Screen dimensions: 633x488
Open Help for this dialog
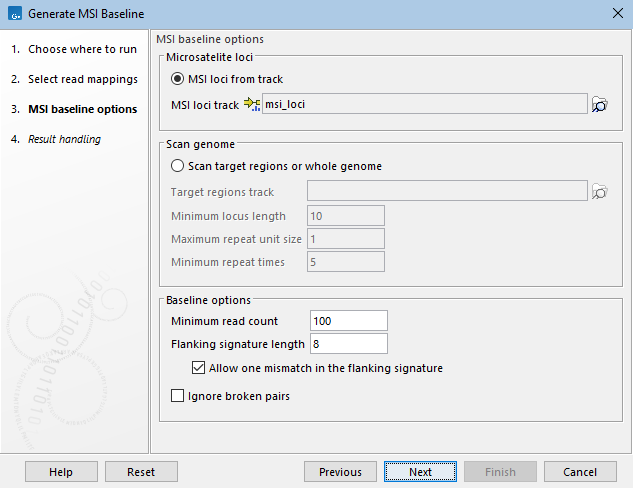[x=61, y=471]
